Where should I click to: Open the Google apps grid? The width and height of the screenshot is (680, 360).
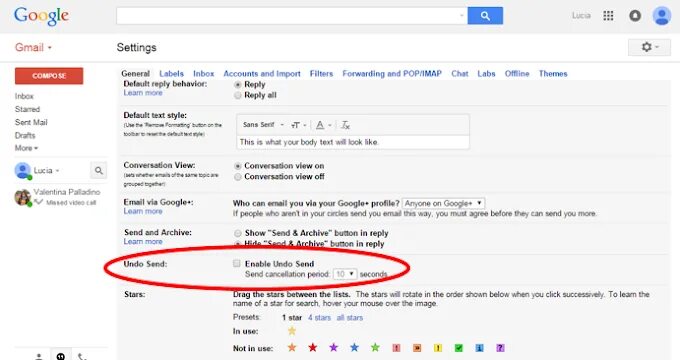click(608, 16)
